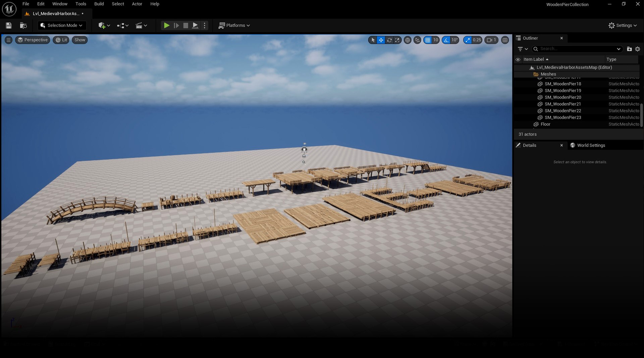Click the Show flags button
644x358 pixels.
pos(80,40)
